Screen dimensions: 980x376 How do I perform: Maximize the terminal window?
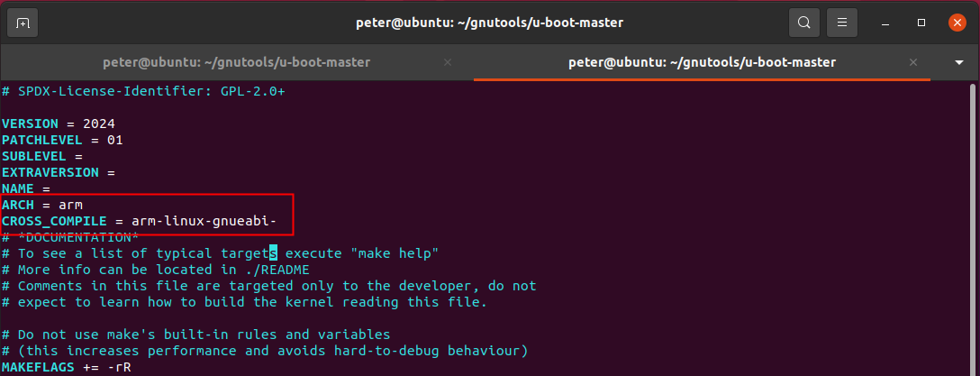tap(921, 22)
